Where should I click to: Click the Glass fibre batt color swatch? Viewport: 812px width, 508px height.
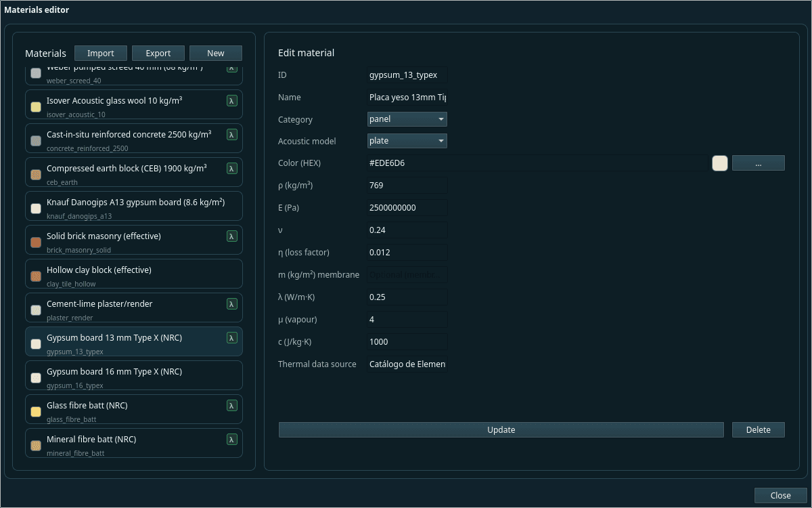tap(36, 412)
